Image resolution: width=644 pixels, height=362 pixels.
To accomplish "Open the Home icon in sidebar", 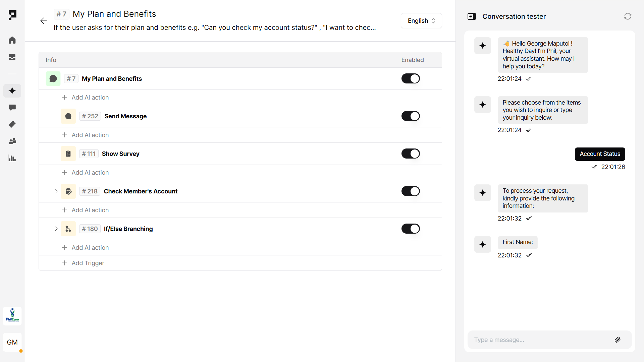I will (12, 40).
